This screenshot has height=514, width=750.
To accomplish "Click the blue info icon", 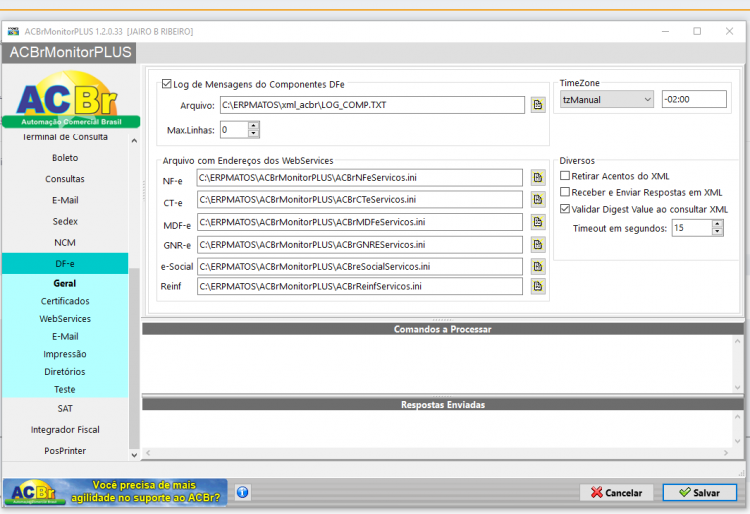I will click(x=243, y=492).
